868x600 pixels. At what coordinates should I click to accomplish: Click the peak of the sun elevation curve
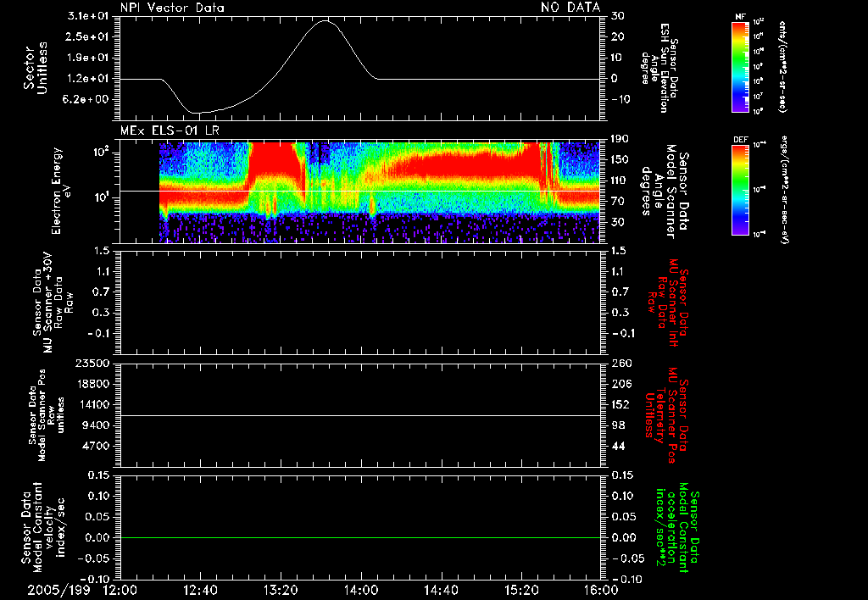click(x=325, y=21)
